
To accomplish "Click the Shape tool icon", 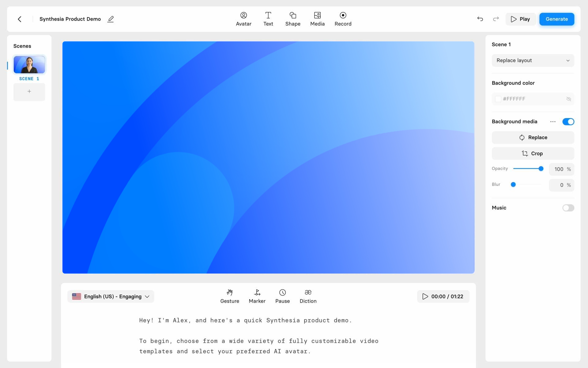I will pos(292,19).
